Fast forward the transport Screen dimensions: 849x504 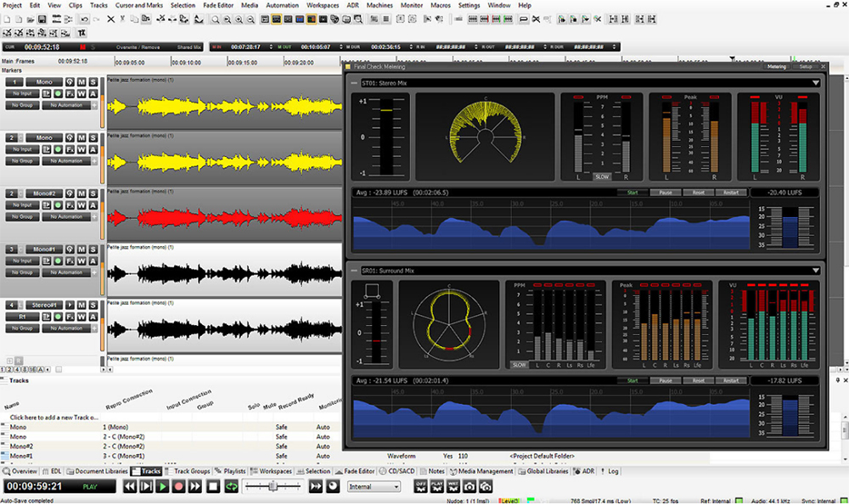[195, 486]
